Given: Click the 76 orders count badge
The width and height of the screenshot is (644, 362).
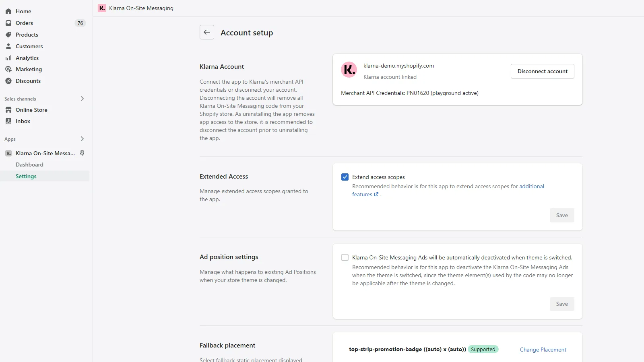Looking at the screenshot, I should [80, 23].
